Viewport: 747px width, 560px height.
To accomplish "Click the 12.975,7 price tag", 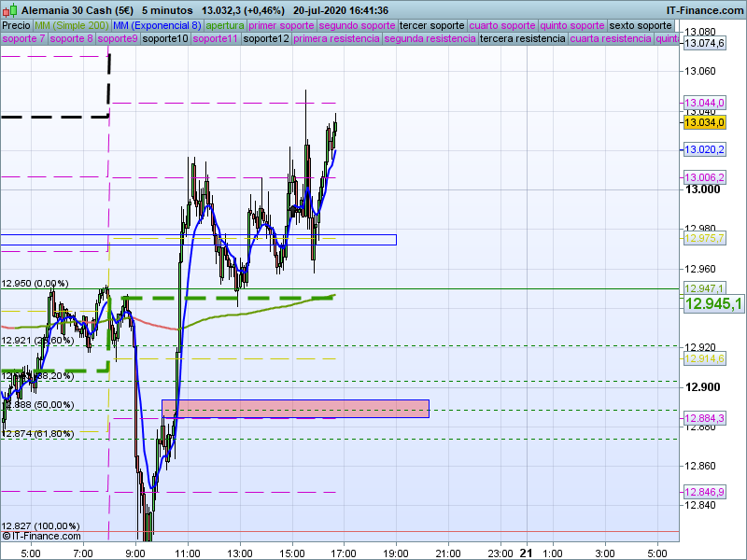I will tap(704, 238).
